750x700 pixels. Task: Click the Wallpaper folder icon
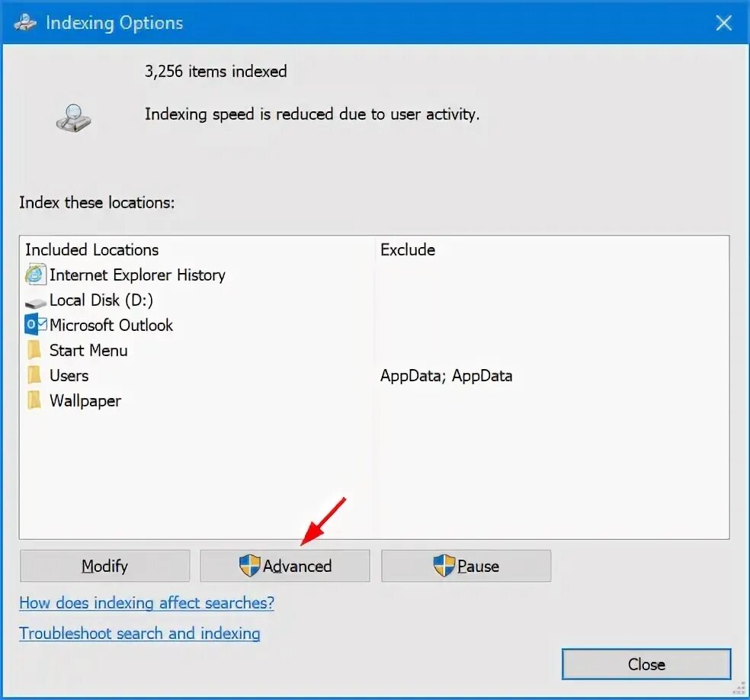pyautogui.click(x=34, y=400)
